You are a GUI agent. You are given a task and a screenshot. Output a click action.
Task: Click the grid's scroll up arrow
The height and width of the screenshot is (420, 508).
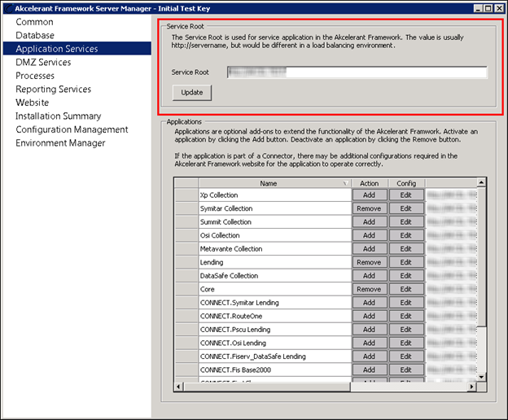coord(481,182)
